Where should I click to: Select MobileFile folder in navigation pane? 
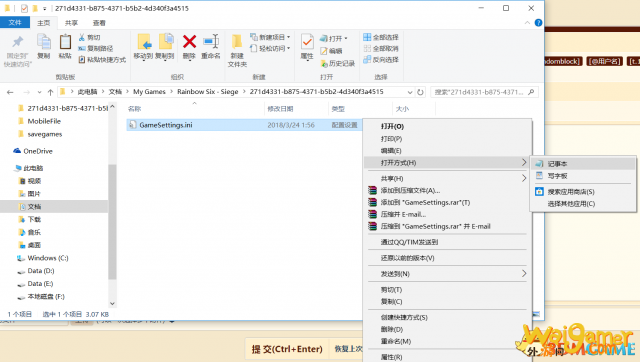pyautogui.click(x=44, y=121)
